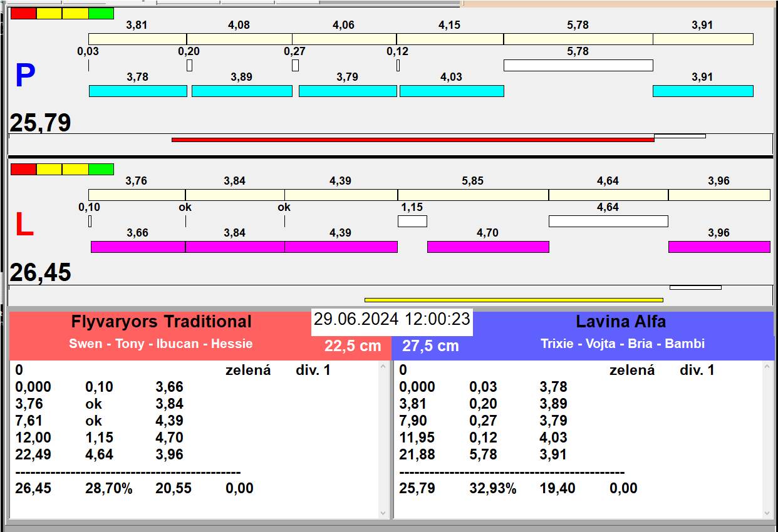Click the 21,88 cell in Lavina Alfa table
Screen dimensions: 778x532
point(417,454)
